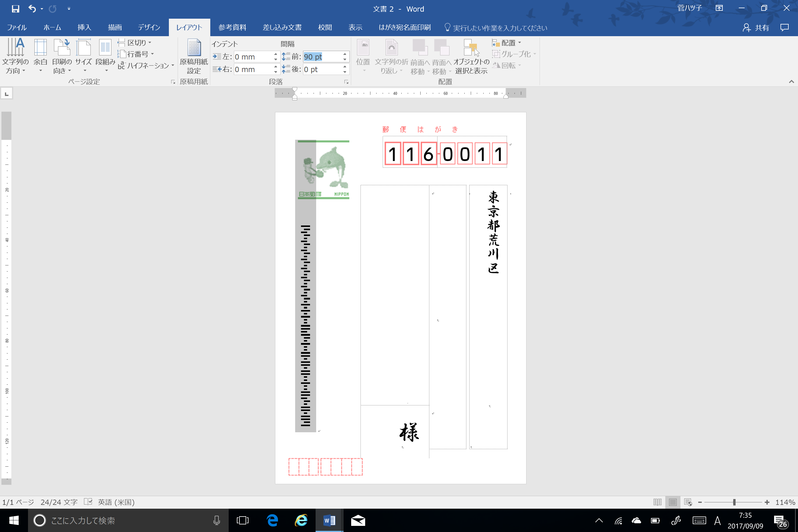Switch to Read Mode view in status bar
This screenshot has height=532, width=798.
[657, 502]
